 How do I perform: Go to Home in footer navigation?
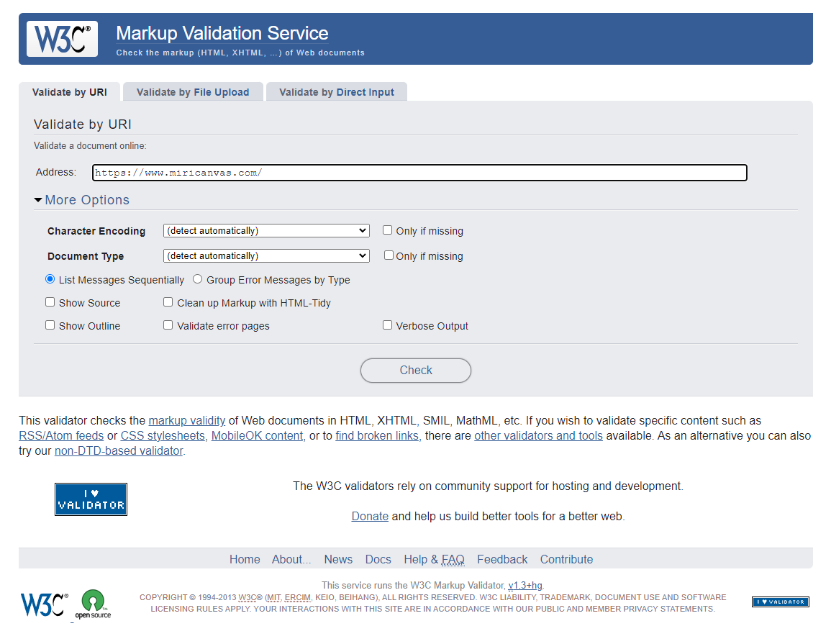tap(245, 560)
